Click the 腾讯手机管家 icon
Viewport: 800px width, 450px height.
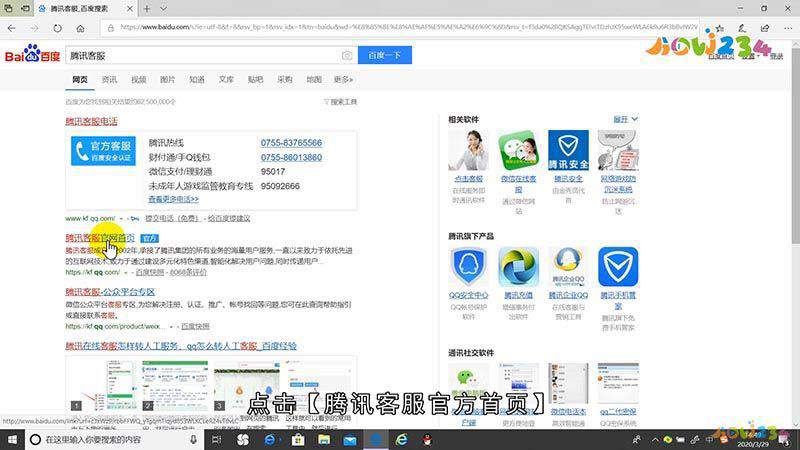[618, 267]
